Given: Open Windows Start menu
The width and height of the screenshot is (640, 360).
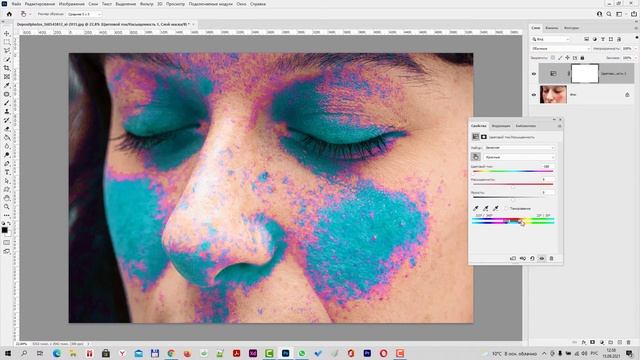Looking at the screenshot, I should (7, 353).
